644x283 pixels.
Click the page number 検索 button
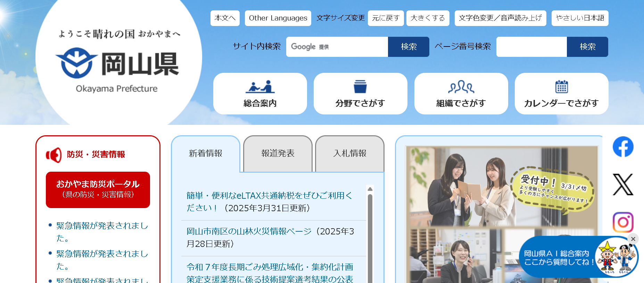[x=587, y=47]
